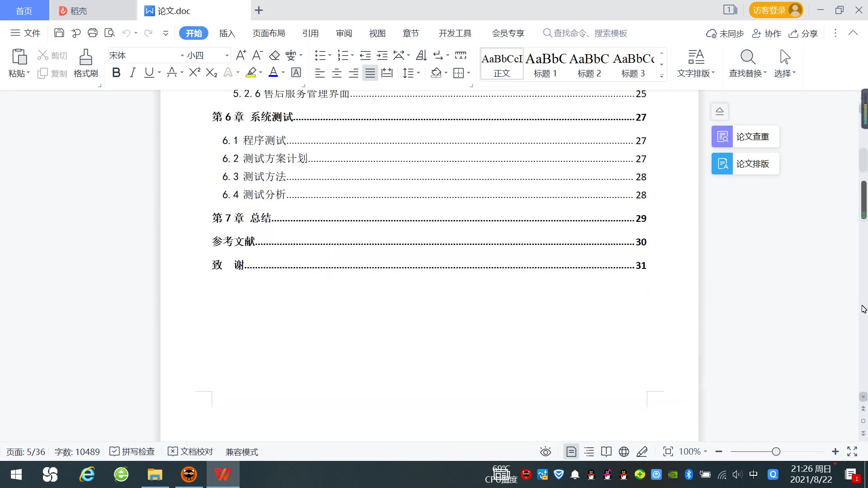Click the superscript X² icon
This screenshot has width=868, height=488.
tap(194, 73)
